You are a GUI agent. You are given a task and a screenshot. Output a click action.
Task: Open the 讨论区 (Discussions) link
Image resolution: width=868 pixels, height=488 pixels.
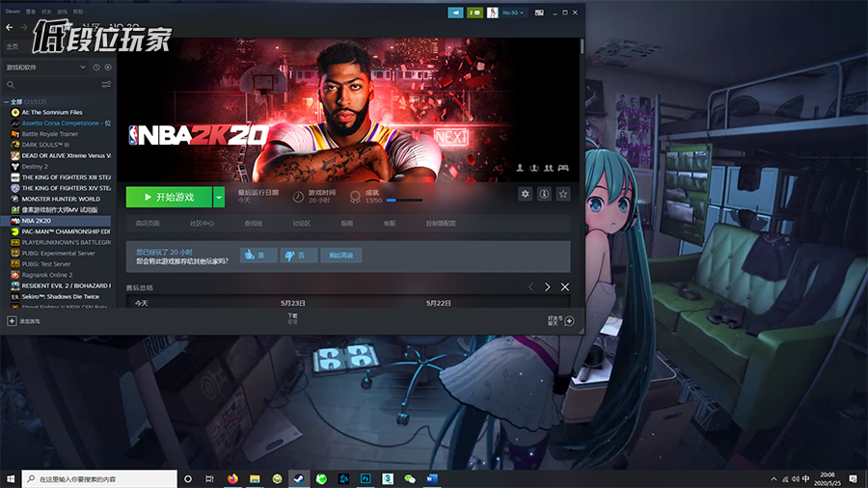pyautogui.click(x=302, y=224)
